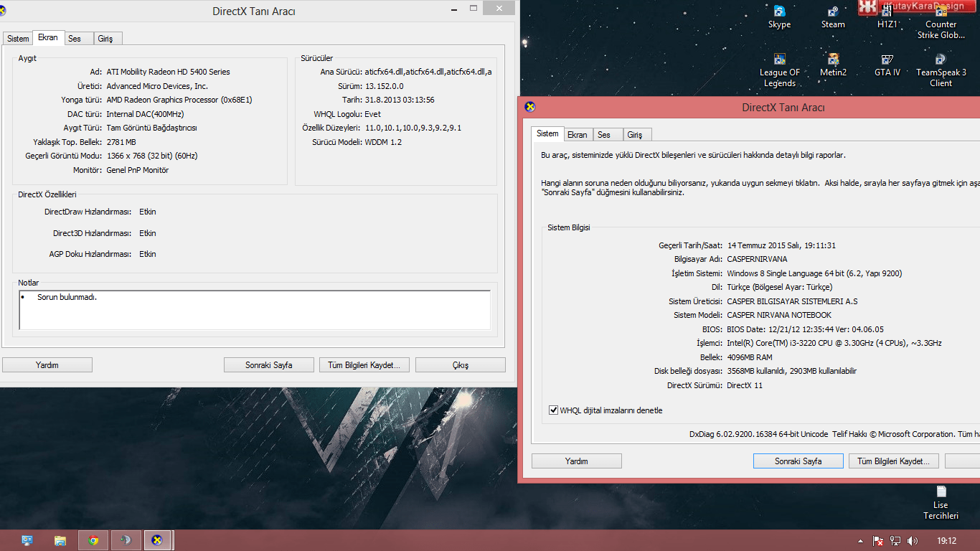Switch to Sistem tab in left DirectX window
Image resolution: width=980 pixels, height=551 pixels.
[18, 39]
